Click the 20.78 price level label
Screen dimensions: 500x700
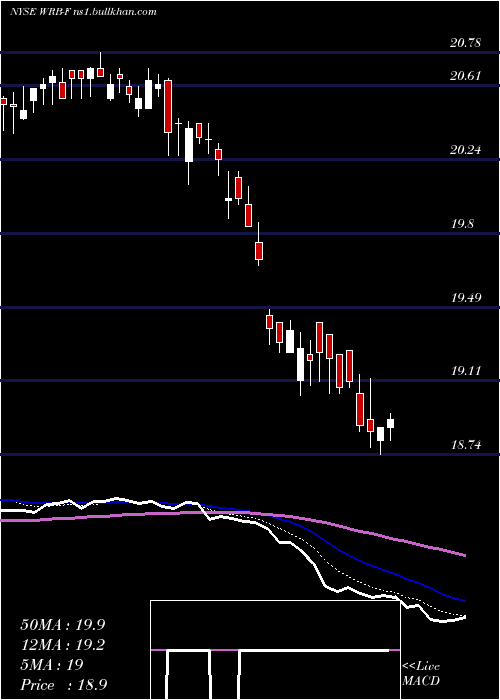[466, 43]
